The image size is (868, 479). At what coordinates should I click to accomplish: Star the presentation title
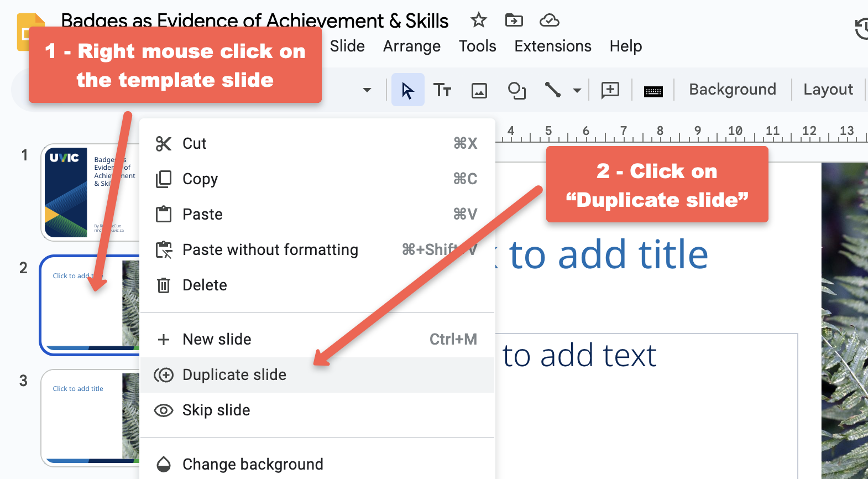tap(478, 20)
